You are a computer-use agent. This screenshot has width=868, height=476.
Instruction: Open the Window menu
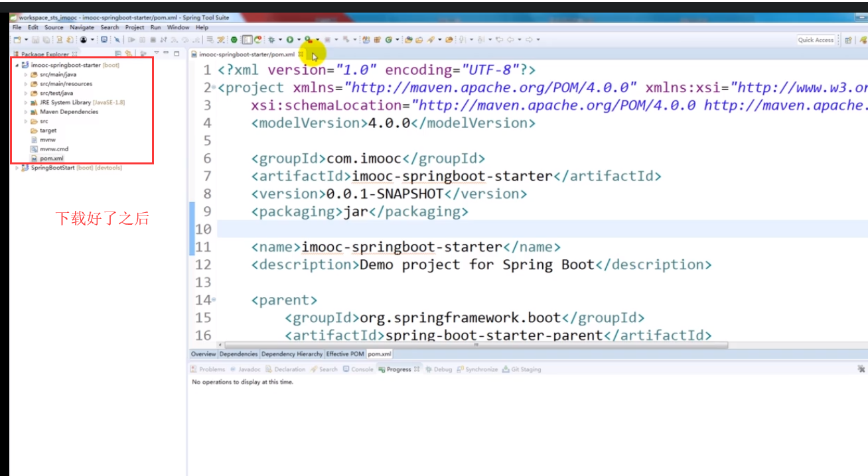pyautogui.click(x=178, y=27)
